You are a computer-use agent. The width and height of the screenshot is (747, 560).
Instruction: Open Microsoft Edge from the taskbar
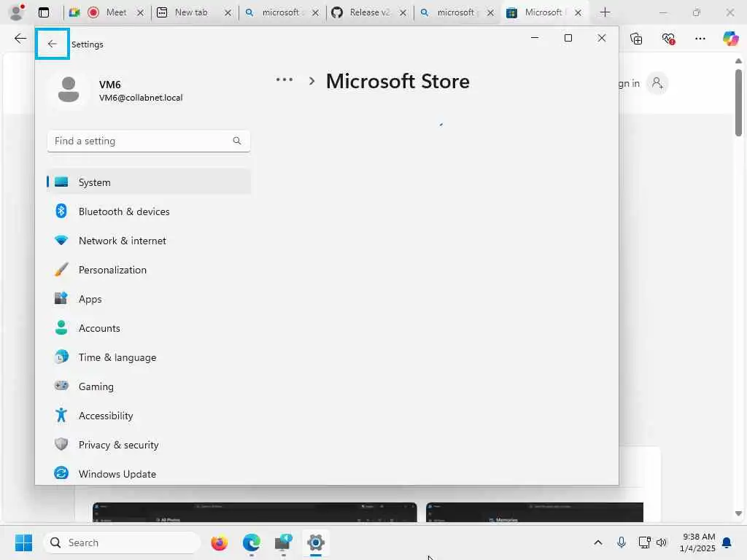tap(251, 542)
